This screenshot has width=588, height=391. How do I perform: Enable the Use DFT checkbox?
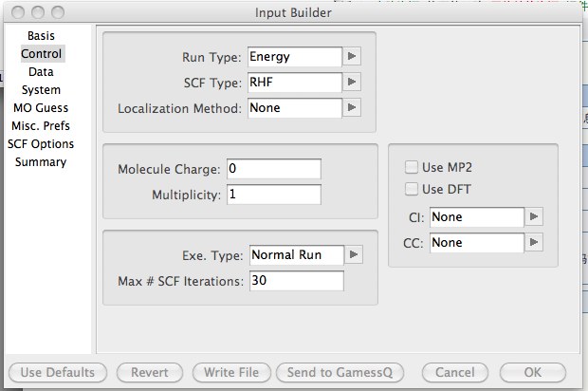[x=412, y=189]
